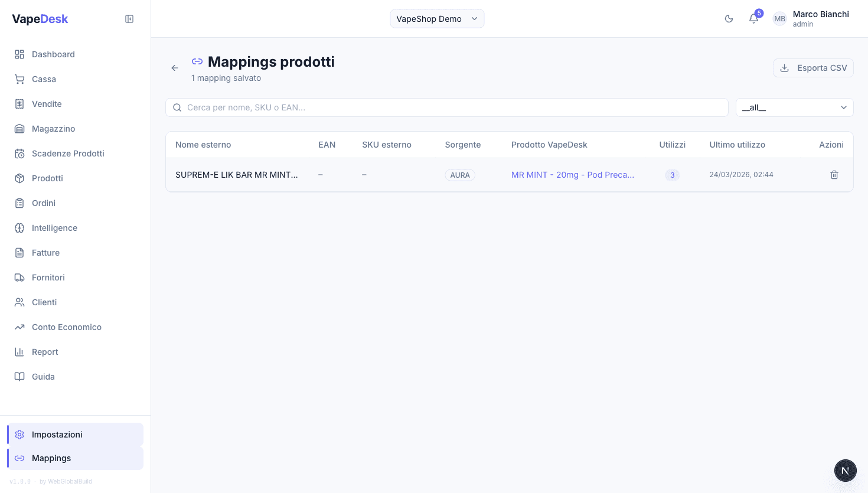Viewport: 868px width, 493px height.
Task: Open the Dashboard section from the sidebar
Action: [x=52, y=54]
